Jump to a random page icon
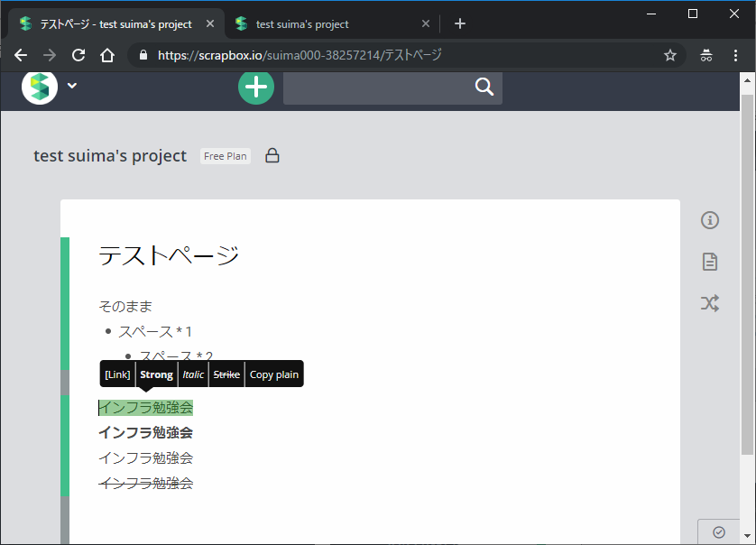Viewport: 756px width, 545px height. 710,303
